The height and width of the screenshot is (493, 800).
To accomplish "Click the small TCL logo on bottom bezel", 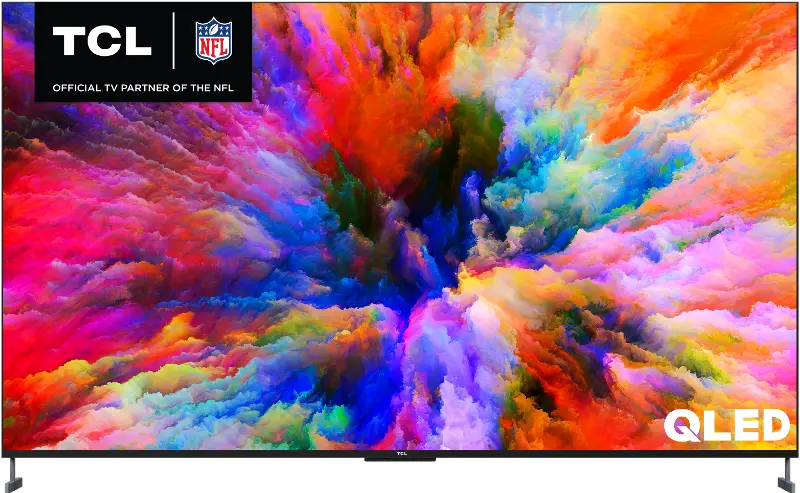I will 402,454.
